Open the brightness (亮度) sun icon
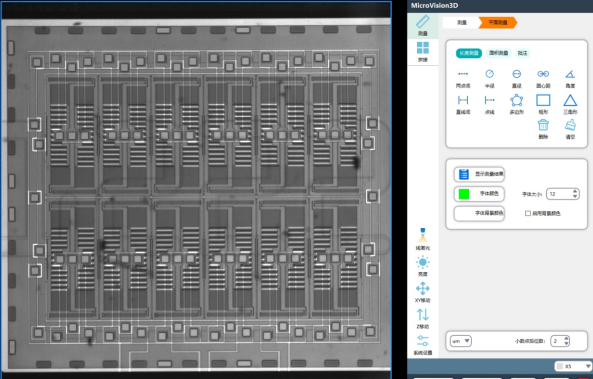The height and width of the screenshot is (379, 593). tap(423, 266)
